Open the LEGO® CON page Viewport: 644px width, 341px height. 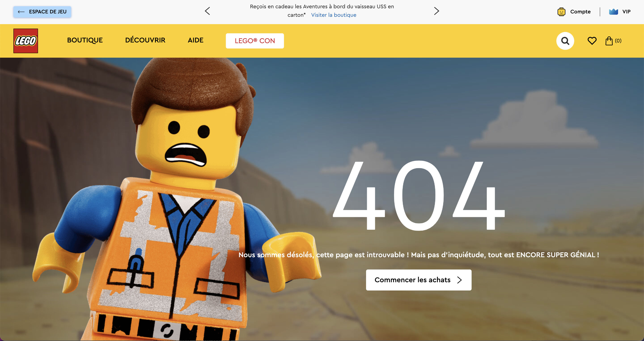pos(255,41)
